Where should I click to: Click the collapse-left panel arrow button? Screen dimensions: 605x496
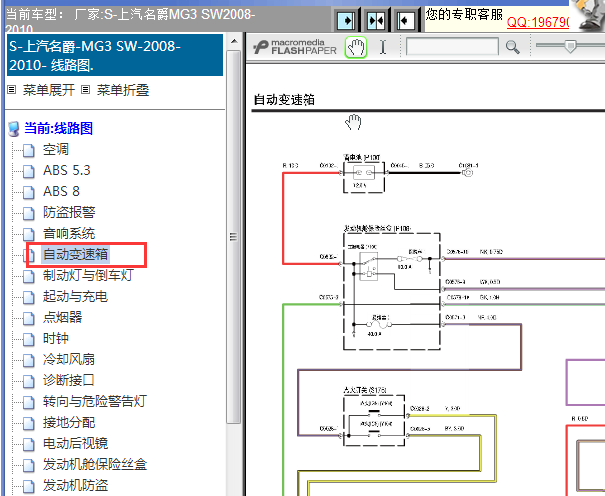(x=405, y=20)
